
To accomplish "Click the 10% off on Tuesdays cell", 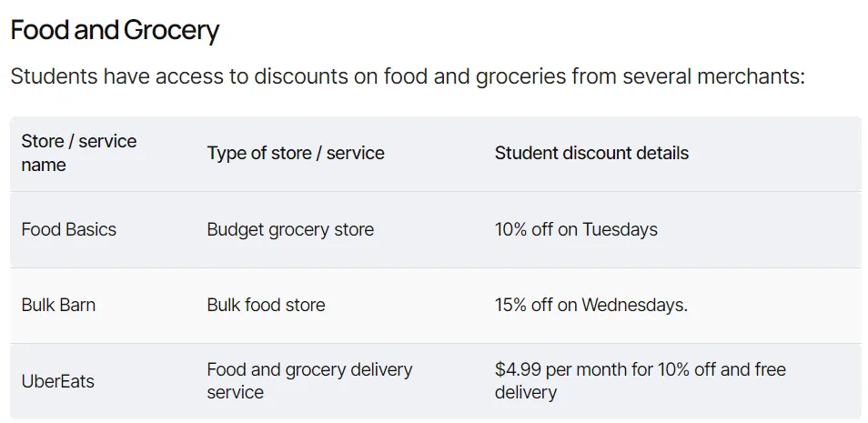I will point(576,229).
